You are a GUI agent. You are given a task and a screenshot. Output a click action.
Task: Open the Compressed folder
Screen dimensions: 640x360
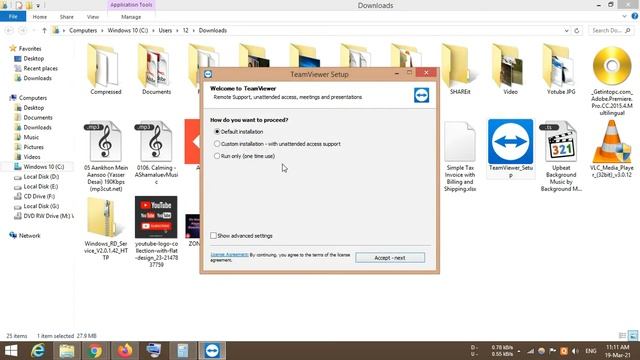coord(105,66)
